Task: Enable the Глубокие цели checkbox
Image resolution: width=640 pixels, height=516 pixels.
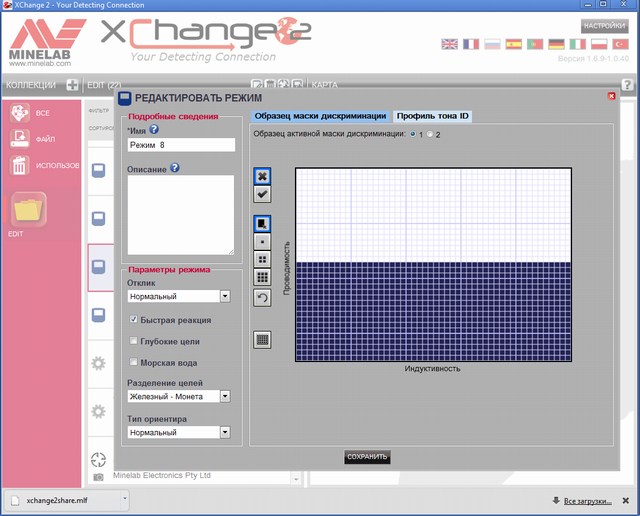Action: point(134,342)
